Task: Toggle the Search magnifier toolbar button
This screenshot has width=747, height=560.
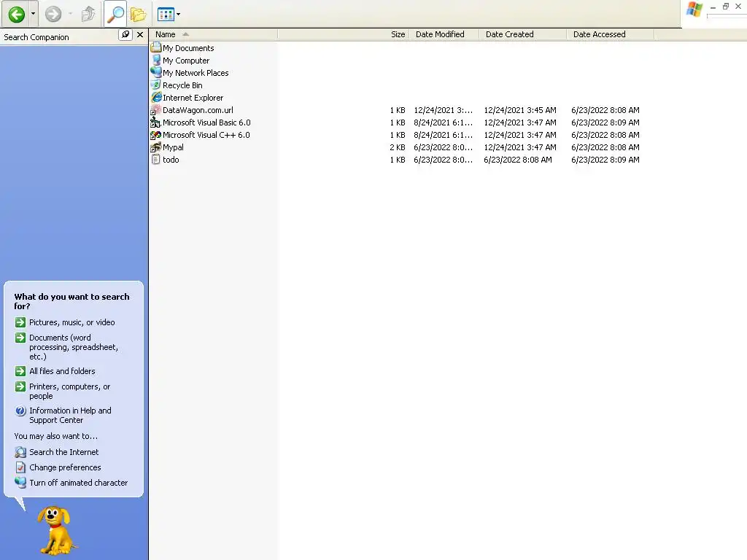Action: (x=115, y=15)
